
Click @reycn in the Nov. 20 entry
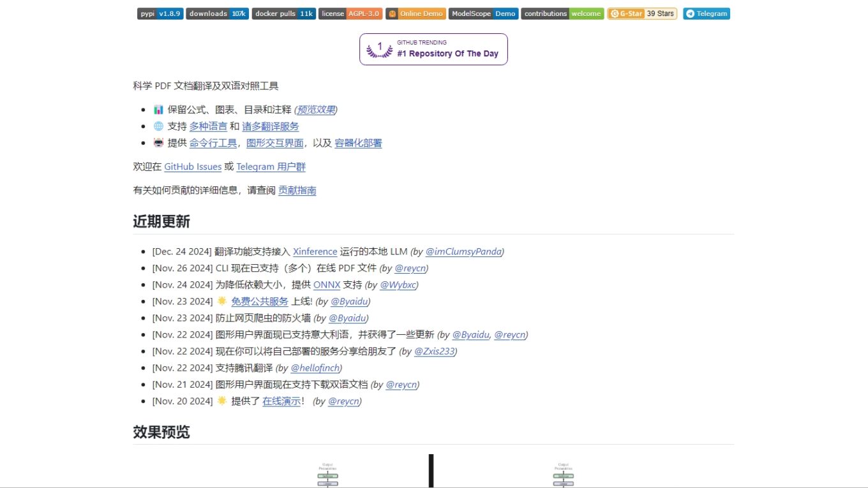tap(343, 401)
